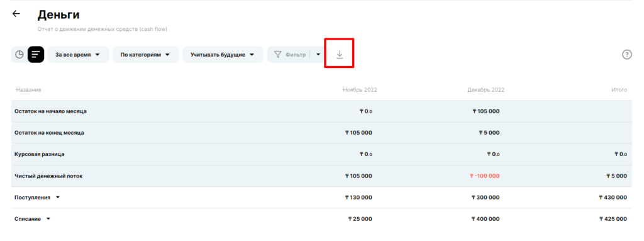Open the help question mark icon
The height and width of the screenshot is (241, 644).
[627, 54]
